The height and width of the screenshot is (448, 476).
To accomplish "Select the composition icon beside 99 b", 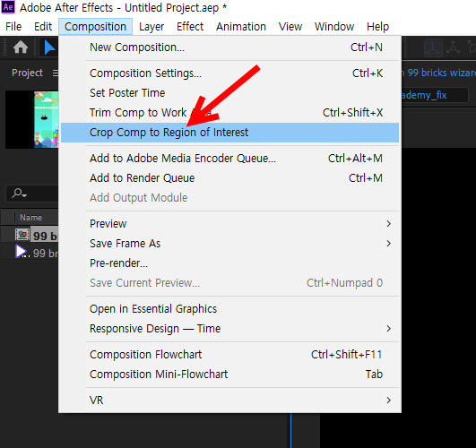I will [22, 235].
